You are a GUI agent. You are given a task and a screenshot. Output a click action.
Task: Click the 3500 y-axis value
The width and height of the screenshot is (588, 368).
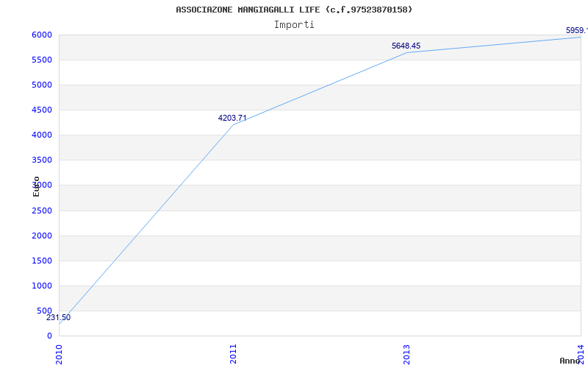click(42, 160)
